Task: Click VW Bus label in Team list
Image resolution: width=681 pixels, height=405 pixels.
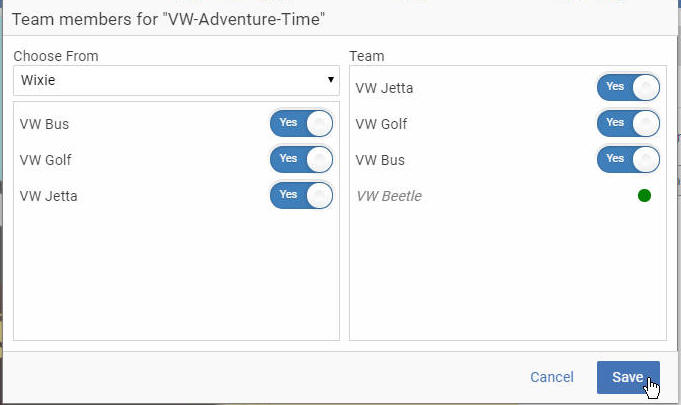Action: (x=380, y=160)
